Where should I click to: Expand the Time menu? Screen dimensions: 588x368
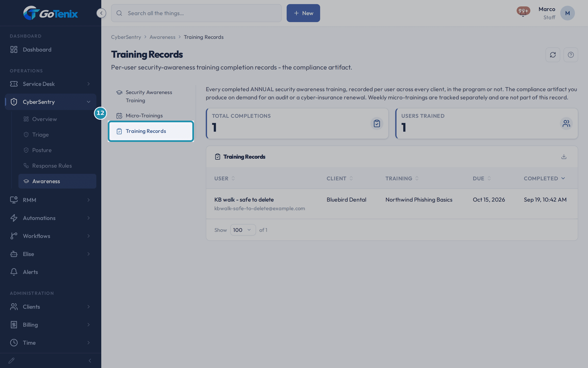51,343
